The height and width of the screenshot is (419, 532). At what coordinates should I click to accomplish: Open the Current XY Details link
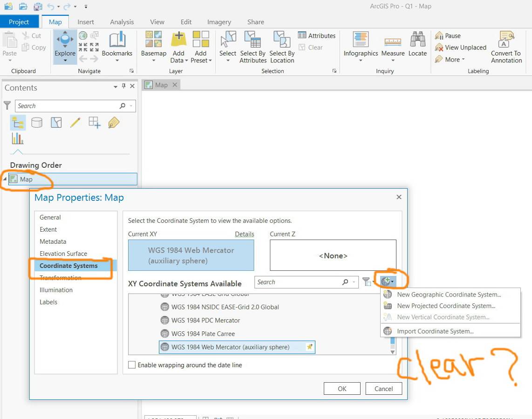(x=244, y=234)
